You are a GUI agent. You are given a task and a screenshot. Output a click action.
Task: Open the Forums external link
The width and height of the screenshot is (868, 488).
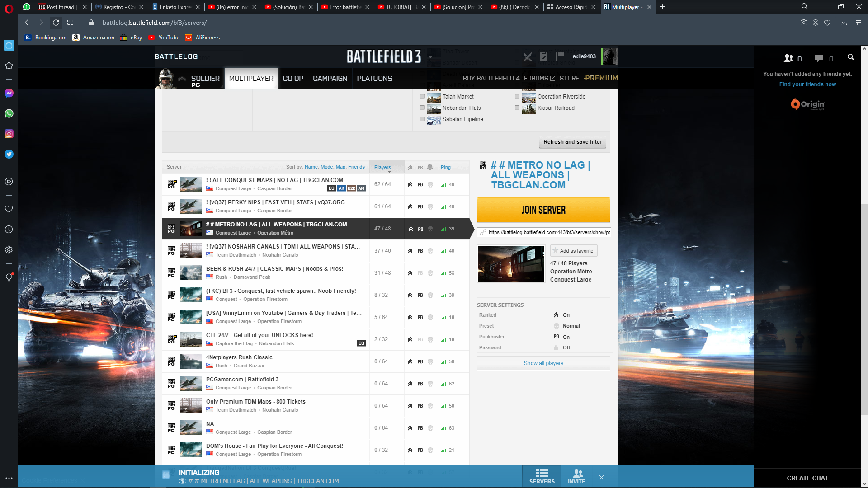pos(539,78)
